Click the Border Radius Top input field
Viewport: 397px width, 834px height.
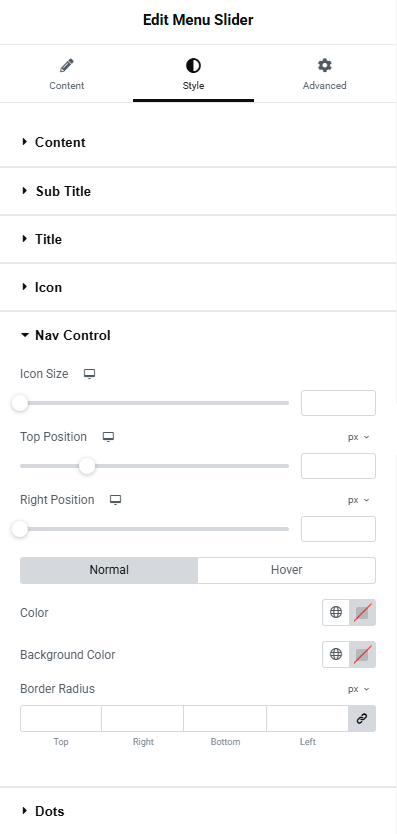(61, 719)
